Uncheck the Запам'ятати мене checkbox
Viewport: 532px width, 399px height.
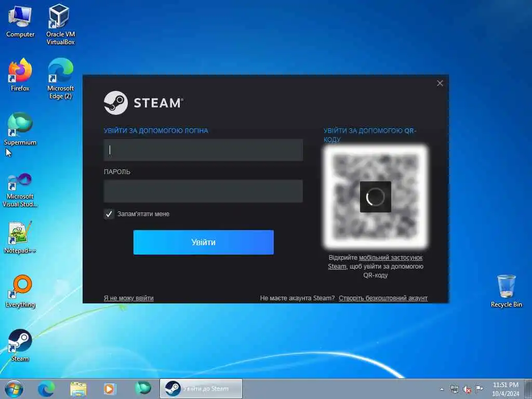(109, 214)
